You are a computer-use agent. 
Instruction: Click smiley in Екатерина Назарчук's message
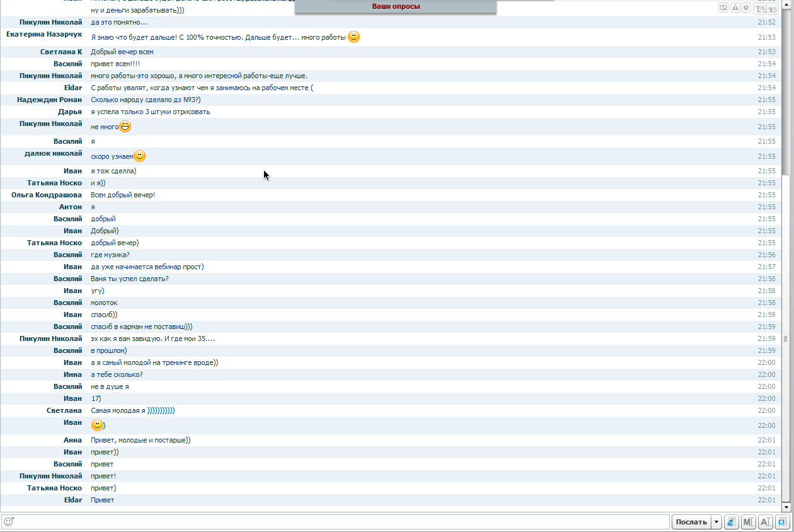354,37
